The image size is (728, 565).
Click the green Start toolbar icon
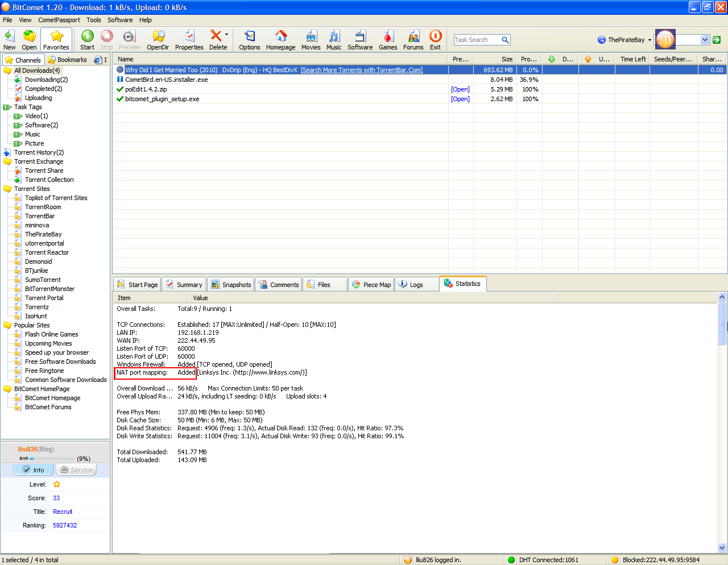click(x=87, y=40)
